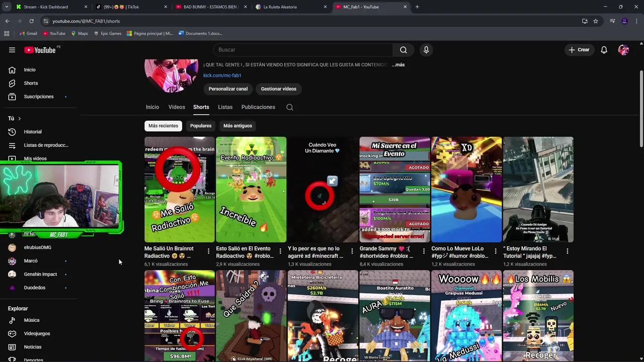Switch to the Listas channel tab
This screenshot has width=644, height=362.
point(225,107)
